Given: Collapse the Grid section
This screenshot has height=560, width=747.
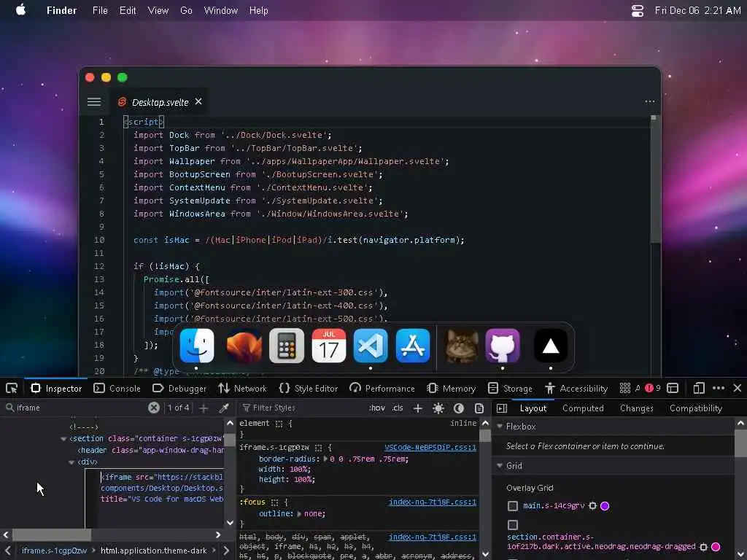Looking at the screenshot, I should [x=500, y=465].
